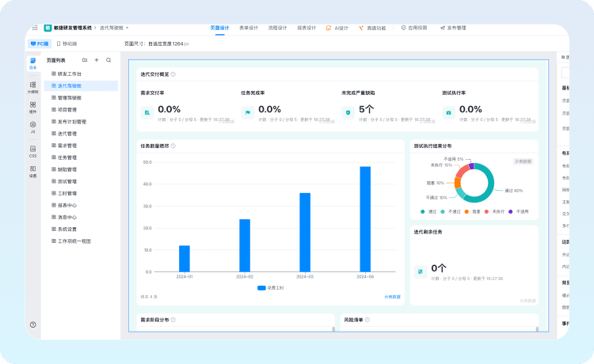Open the 组件 sidebar panel

(33, 108)
